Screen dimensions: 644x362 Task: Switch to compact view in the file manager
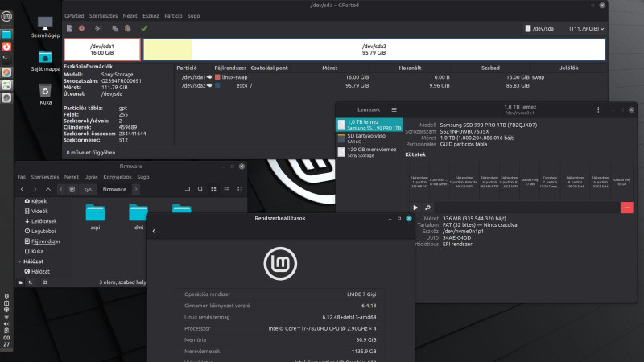pyautogui.click(x=240, y=189)
